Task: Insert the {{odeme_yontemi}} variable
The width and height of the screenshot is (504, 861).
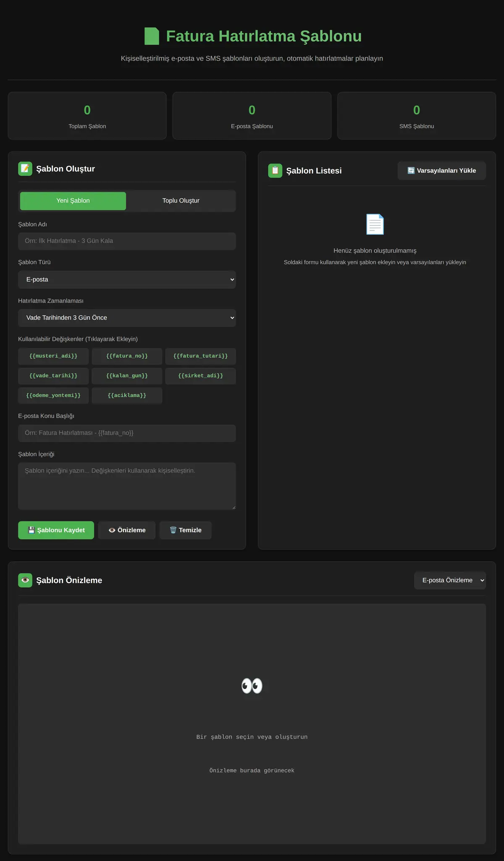Action: point(53,396)
